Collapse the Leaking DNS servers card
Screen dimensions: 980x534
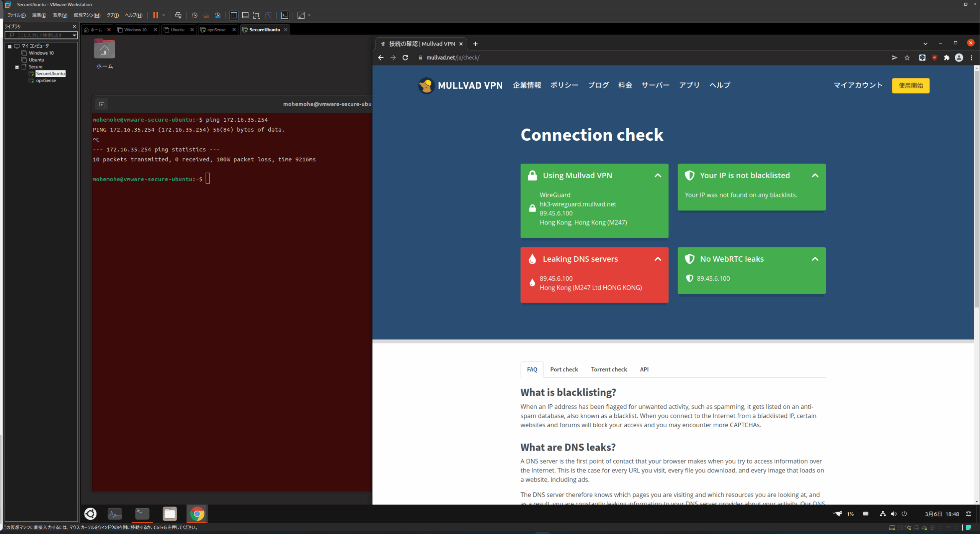tap(658, 259)
